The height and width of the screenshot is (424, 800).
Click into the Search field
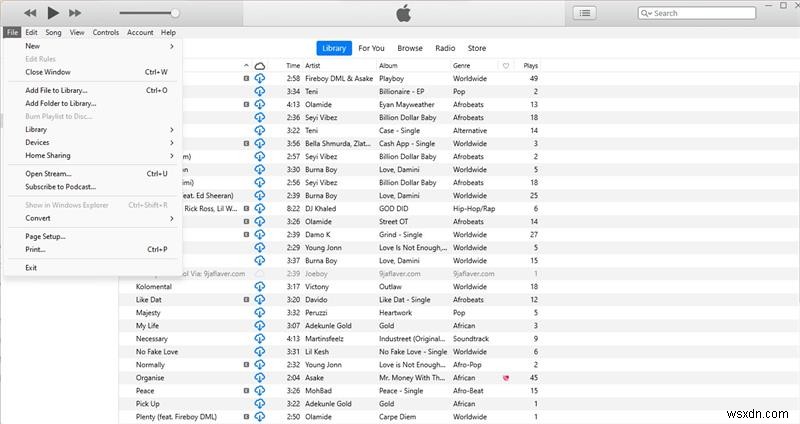697,13
